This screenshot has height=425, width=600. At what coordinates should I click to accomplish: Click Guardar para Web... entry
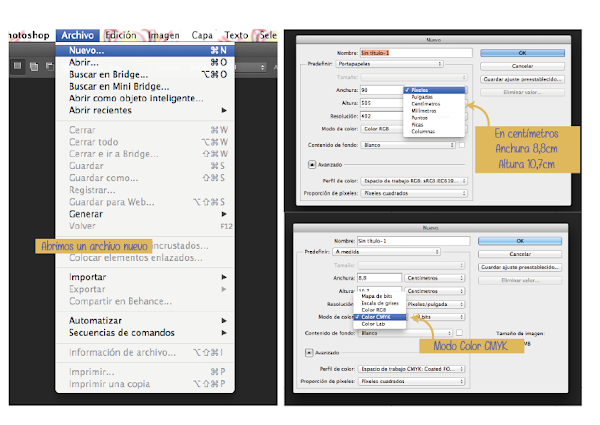145,202
